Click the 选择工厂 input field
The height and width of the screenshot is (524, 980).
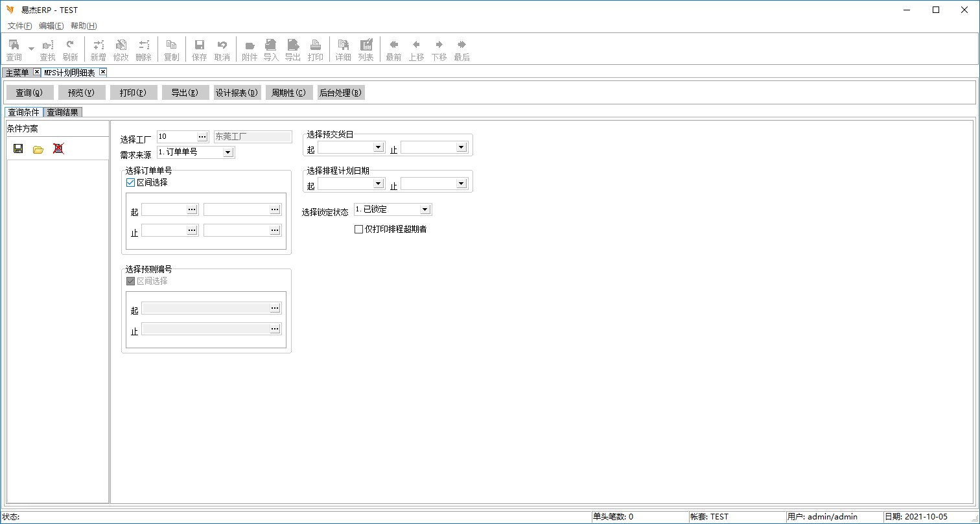click(176, 137)
